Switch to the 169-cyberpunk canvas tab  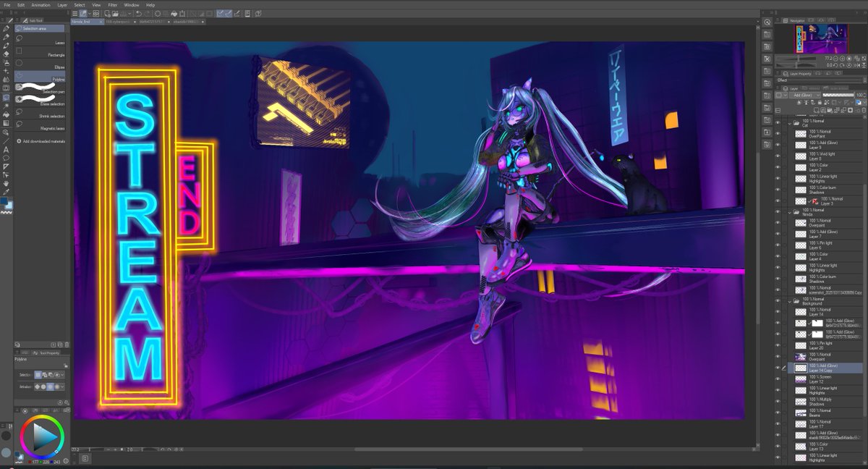[118, 22]
